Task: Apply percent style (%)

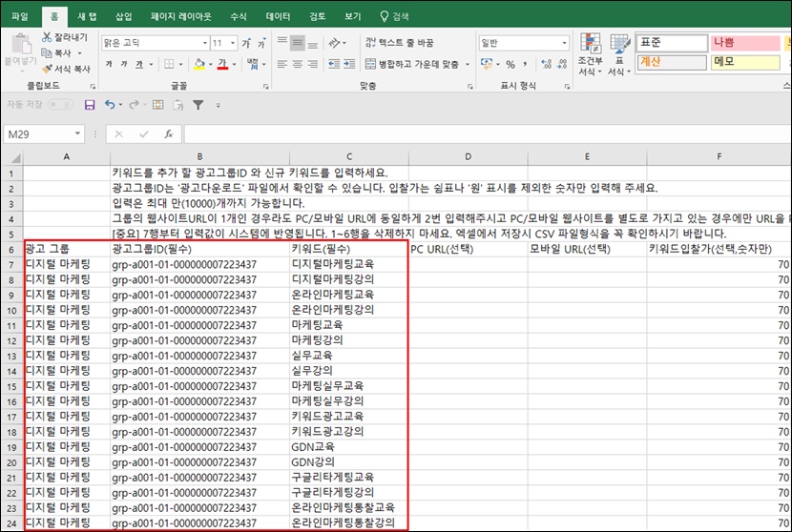Action: (511, 64)
